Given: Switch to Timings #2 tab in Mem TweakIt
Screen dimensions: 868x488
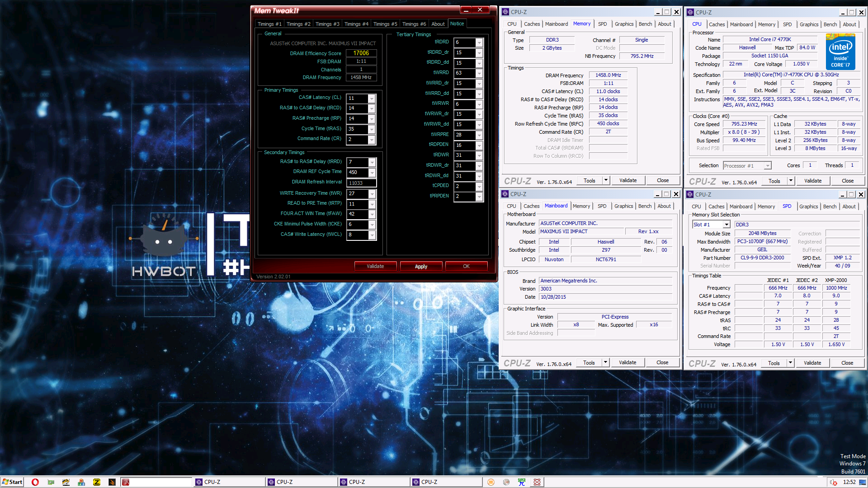Looking at the screenshot, I should (x=298, y=24).
